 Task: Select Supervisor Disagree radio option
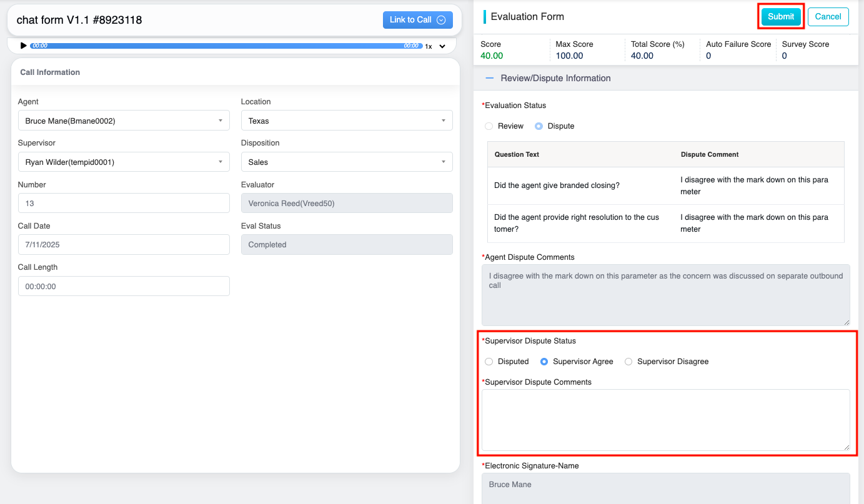pos(628,362)
